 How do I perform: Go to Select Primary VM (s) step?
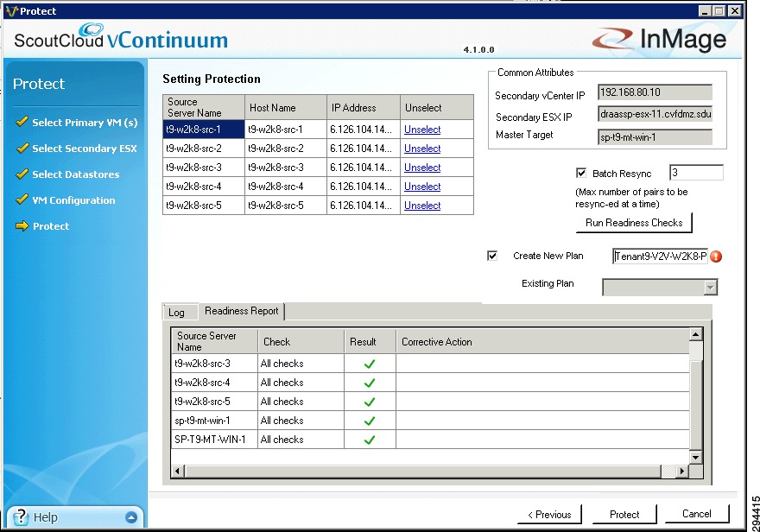[x=85, y=123]
